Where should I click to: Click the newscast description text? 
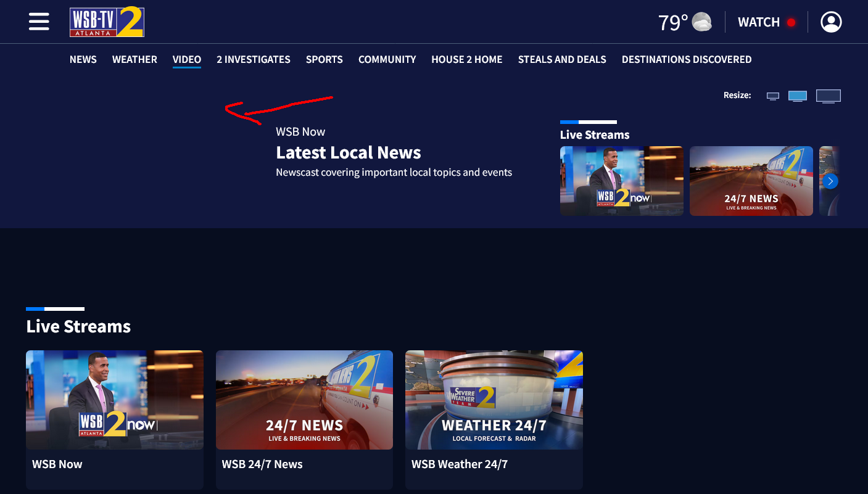pyautogui.click(x=394, y=172)
